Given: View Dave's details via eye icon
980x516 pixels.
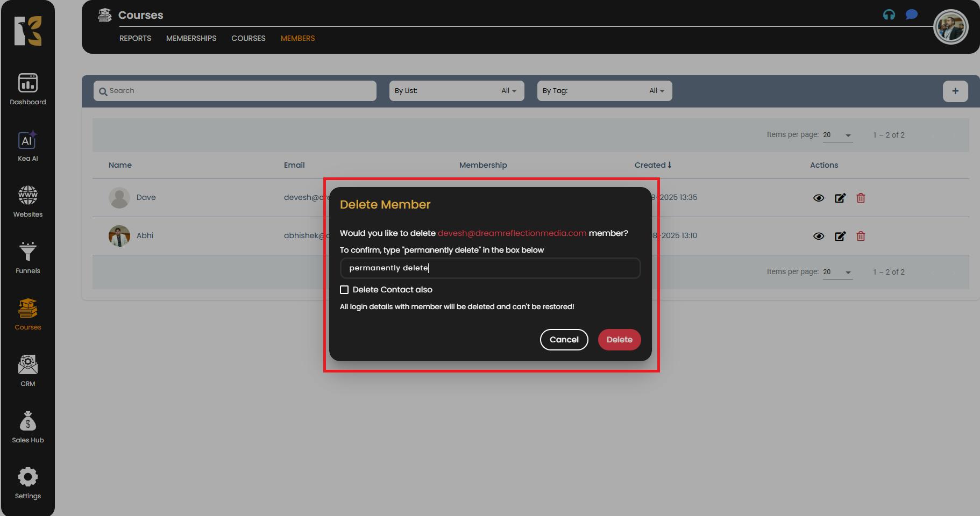Looking at the screenshot, I should (x=818, y=198).
